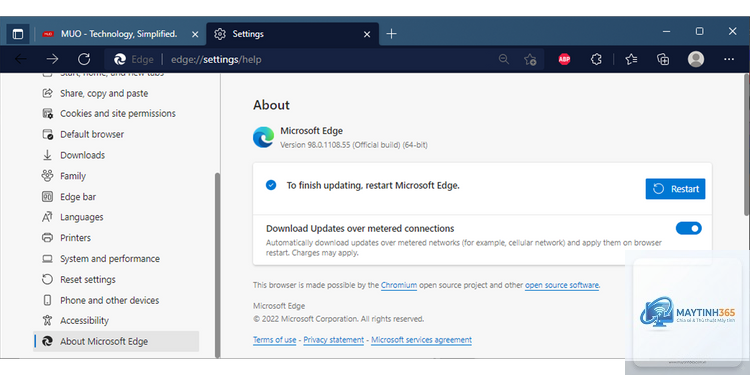This screenshot has width=750, height=375.
Task: Open Default browser settings
Action: coord(92,134)
